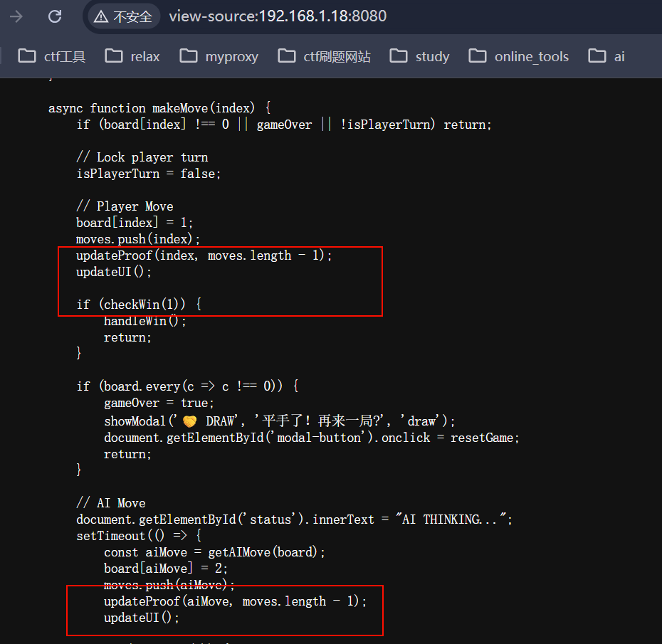Viewport: 662px width, 644px height.
Task: Click the showModal DRAW code line
Action: (279, 421)
